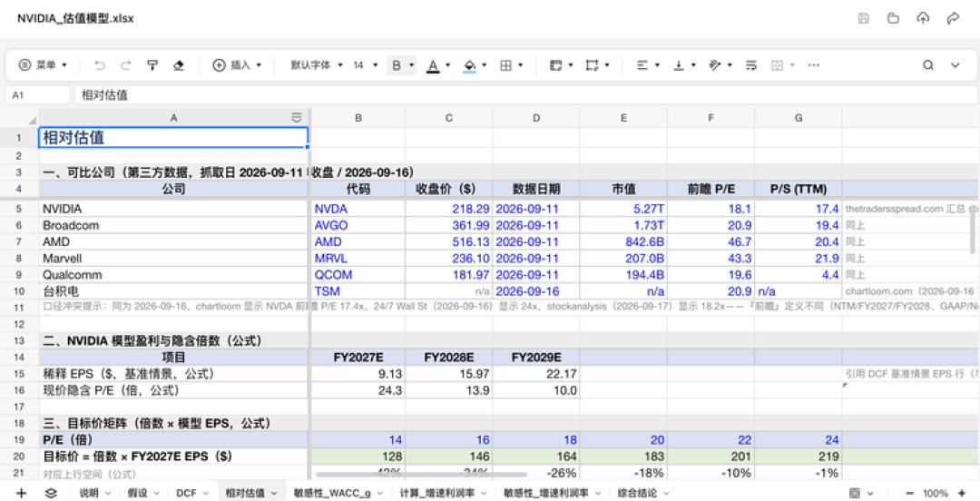The image size is (980, 501).
Task: Select the format painter tool
Action: click(152, 65)
